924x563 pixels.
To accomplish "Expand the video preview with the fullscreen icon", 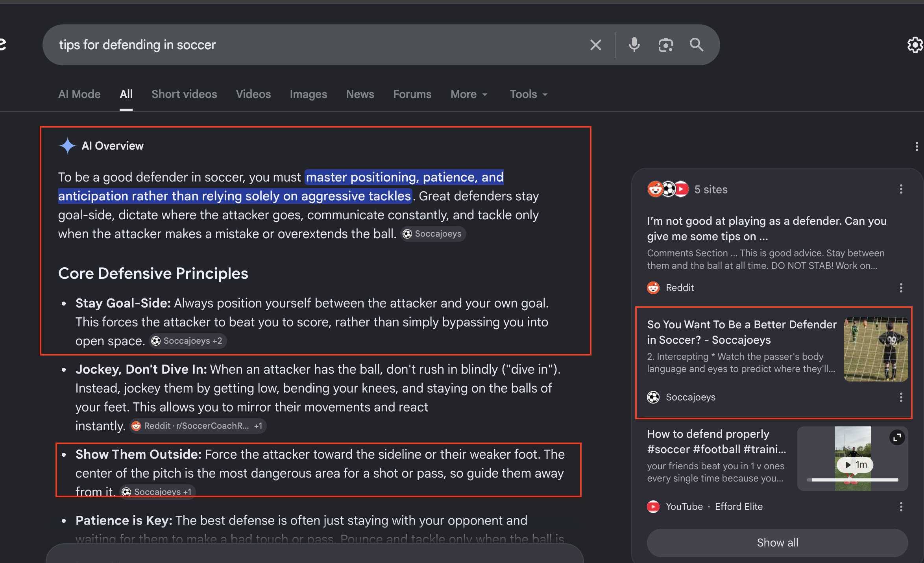I will 897,437.
